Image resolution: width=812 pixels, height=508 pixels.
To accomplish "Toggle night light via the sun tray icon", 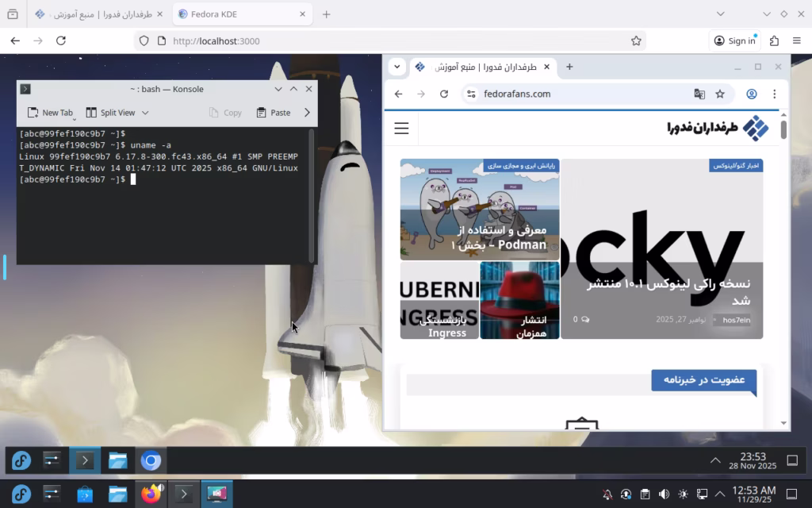I will pyautogui.click(x=683, y=494).
